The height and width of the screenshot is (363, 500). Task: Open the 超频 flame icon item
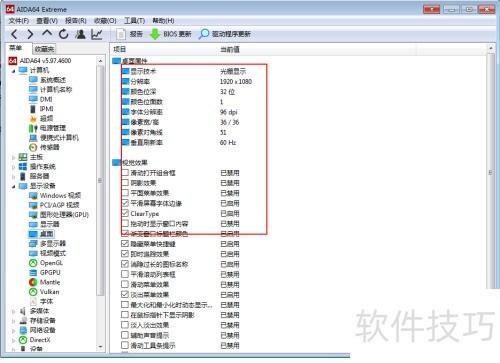click(x=41, y=119)
